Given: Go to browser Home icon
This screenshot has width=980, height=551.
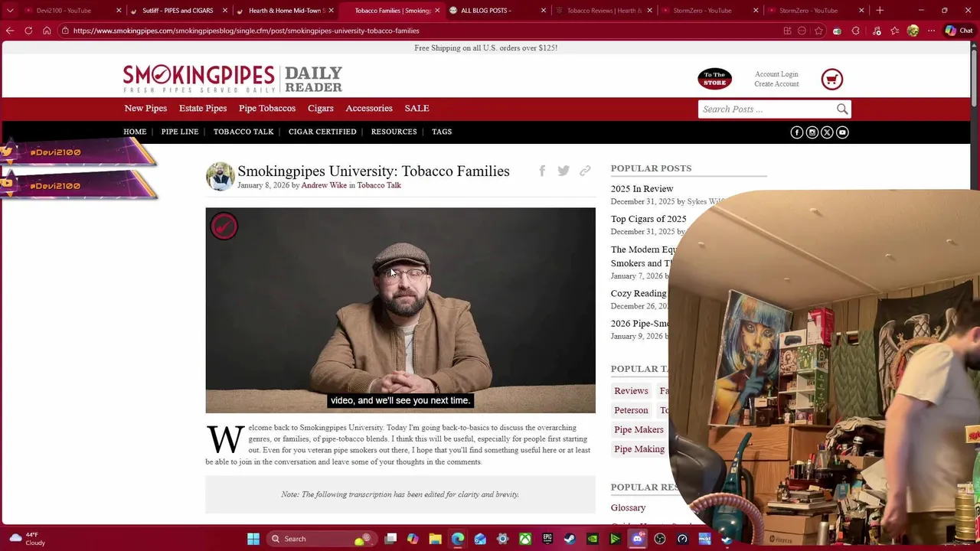Looking at the screenshot, I should [x=47, y=31].
